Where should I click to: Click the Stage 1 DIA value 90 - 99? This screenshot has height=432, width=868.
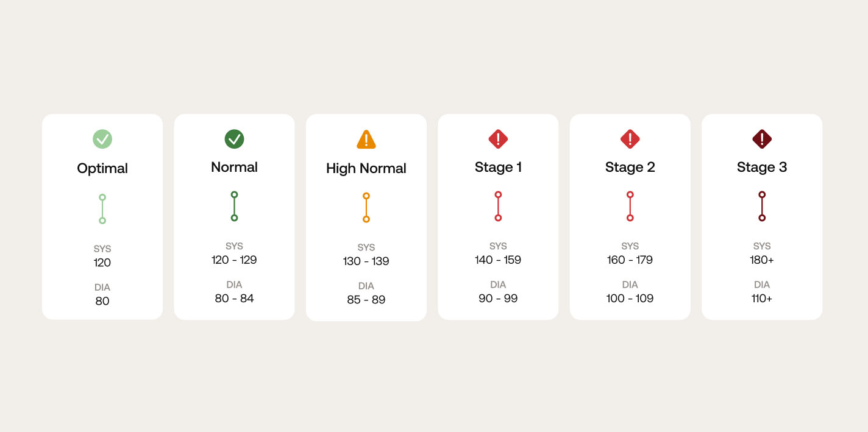click(498, 299)
